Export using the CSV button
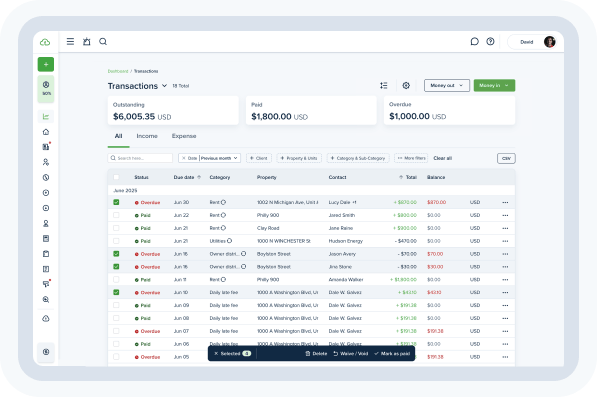This screenshot has width=597, height=397. (x=506, y=158)
